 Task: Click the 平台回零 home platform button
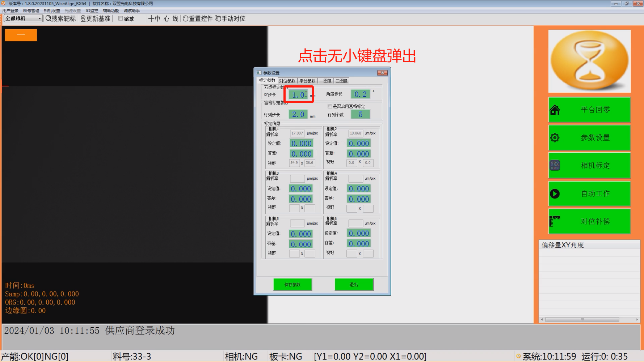point(589,110)
